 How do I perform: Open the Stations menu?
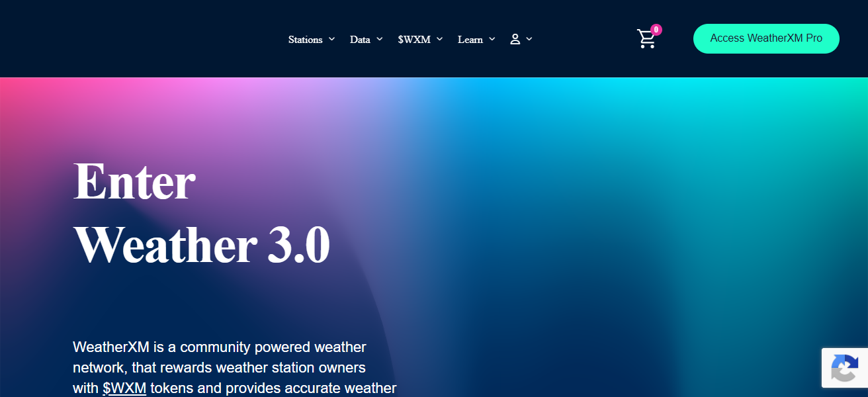coord(306,40)
